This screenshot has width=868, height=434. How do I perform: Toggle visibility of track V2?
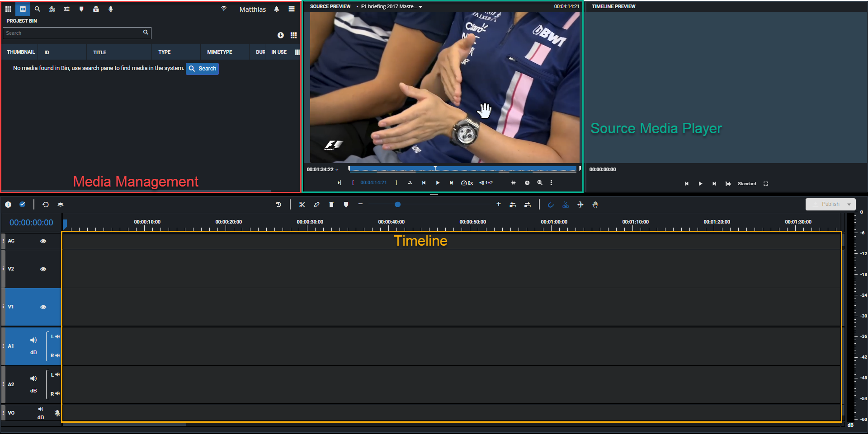pyautogui.click(x=43, y=268)
